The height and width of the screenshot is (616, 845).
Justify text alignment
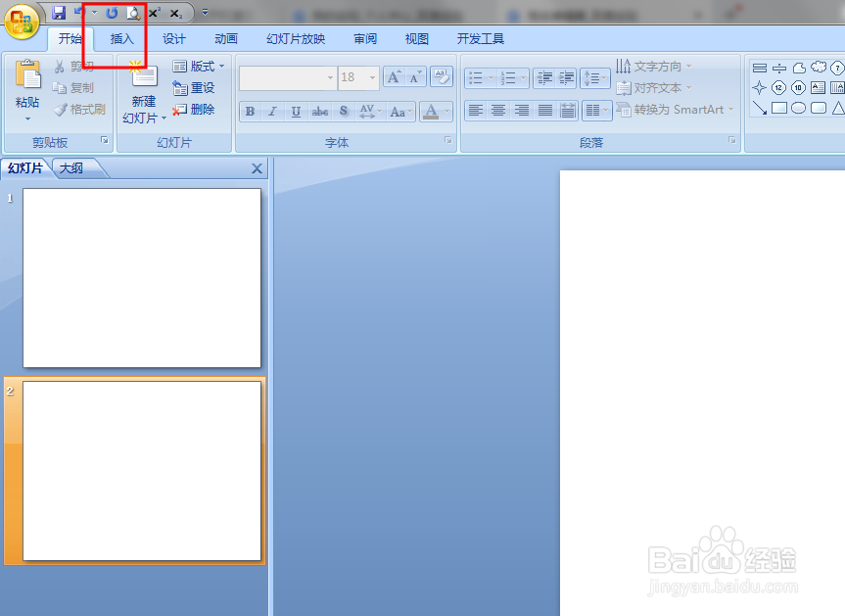point(545,111)
